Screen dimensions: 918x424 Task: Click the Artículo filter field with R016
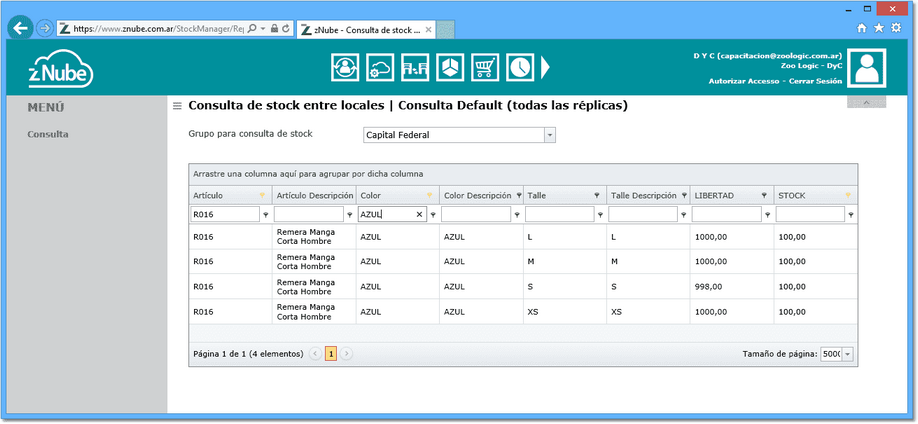[225, 214]
